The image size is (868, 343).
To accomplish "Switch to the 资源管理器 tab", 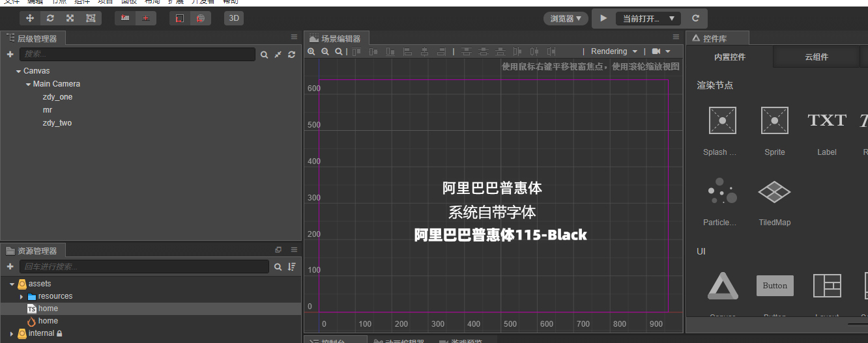I will (33, 251).
